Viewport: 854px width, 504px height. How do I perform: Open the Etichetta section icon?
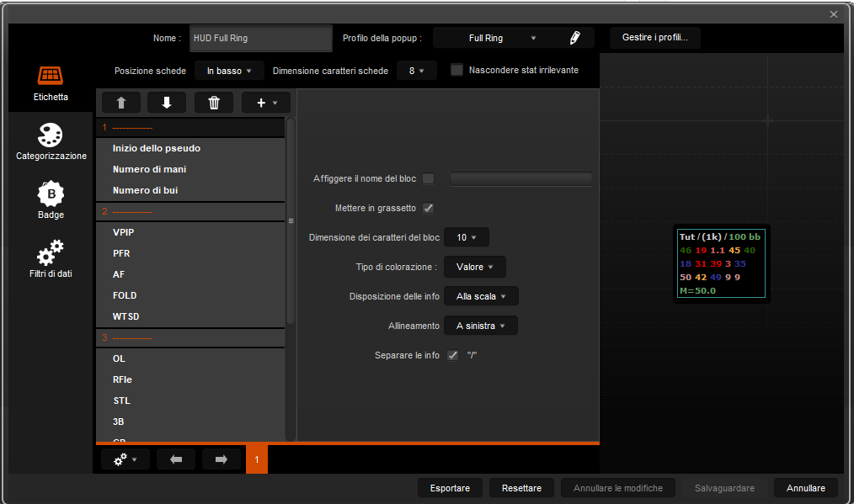click(x=50, y=77)
